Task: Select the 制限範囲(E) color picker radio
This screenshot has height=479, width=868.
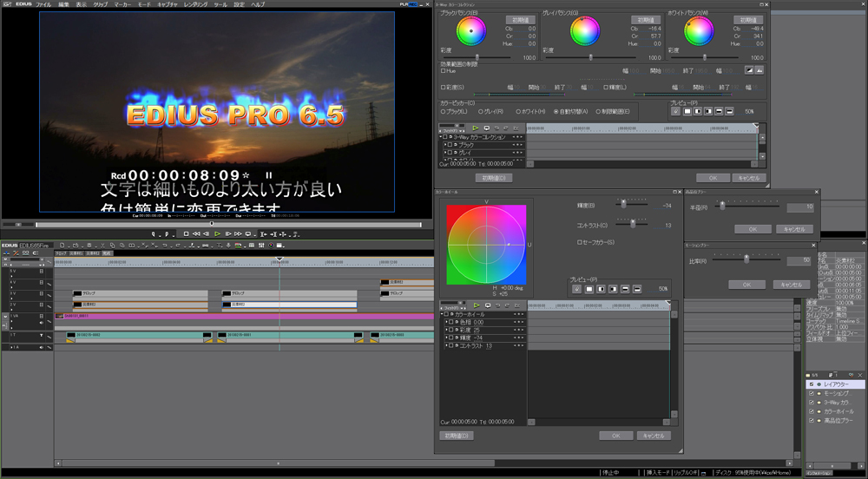Action: (x=598, y=112)
